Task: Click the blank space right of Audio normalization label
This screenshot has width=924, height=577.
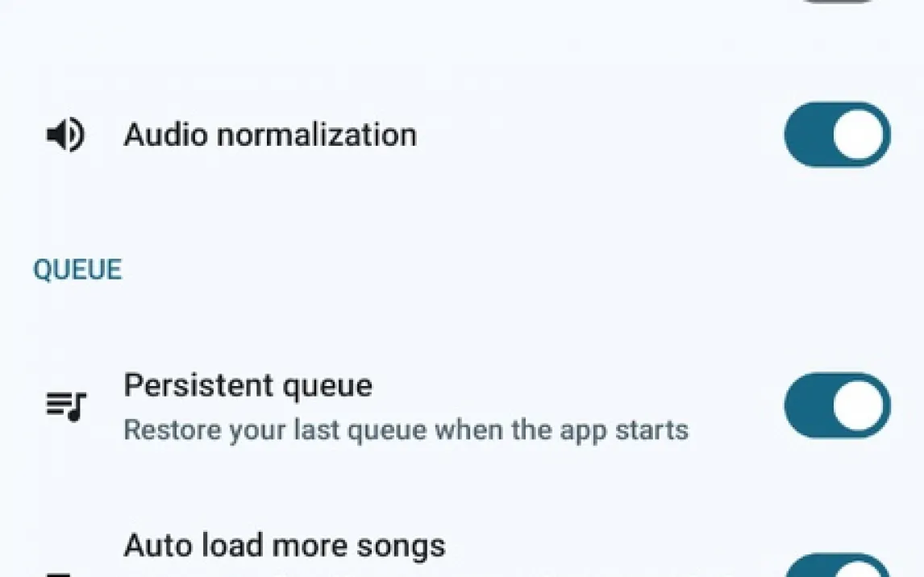Action: (597, 135)
